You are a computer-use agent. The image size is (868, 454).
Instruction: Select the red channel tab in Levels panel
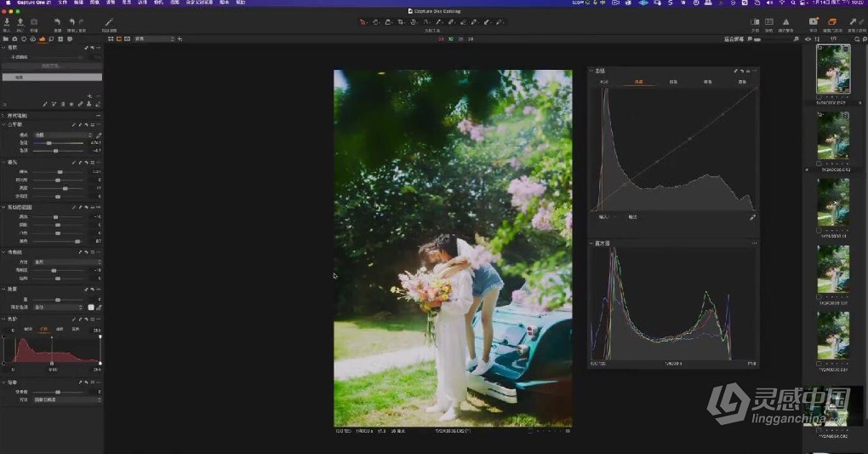tap(43, 329)
